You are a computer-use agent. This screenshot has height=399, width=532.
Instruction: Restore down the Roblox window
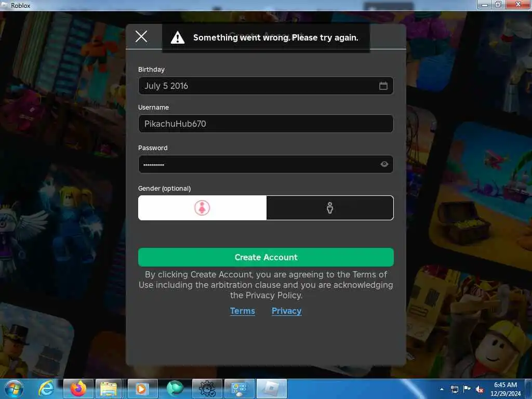click(498, 4)
